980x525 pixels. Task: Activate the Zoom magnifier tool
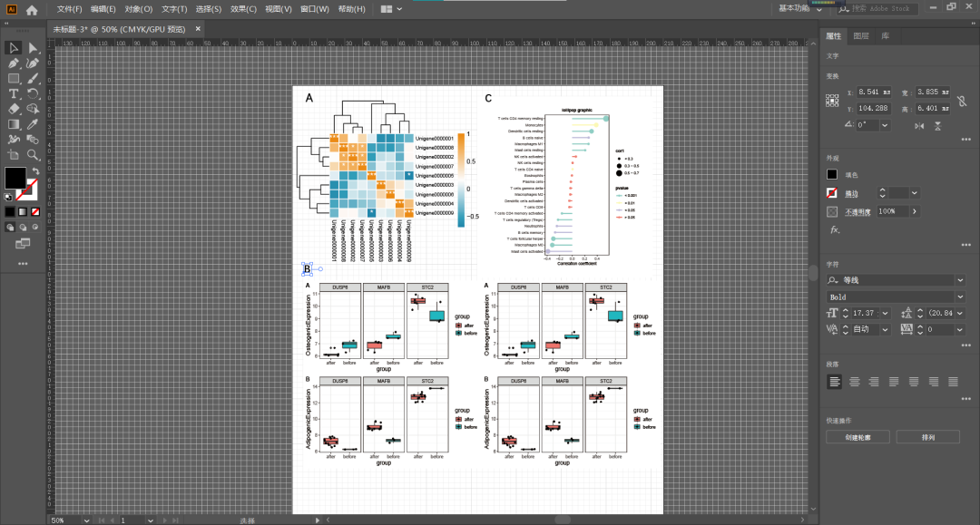33,154
